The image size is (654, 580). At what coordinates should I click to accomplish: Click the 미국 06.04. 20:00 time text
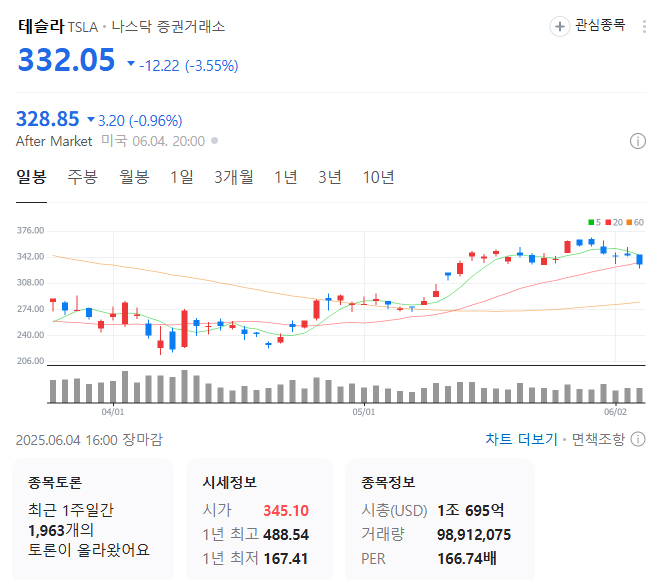coord(153,141)
